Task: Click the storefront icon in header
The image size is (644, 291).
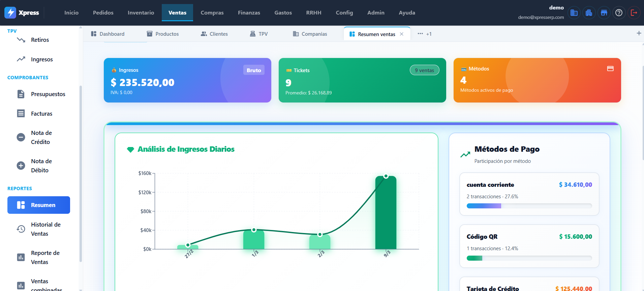Action: [x=604, y=13]
